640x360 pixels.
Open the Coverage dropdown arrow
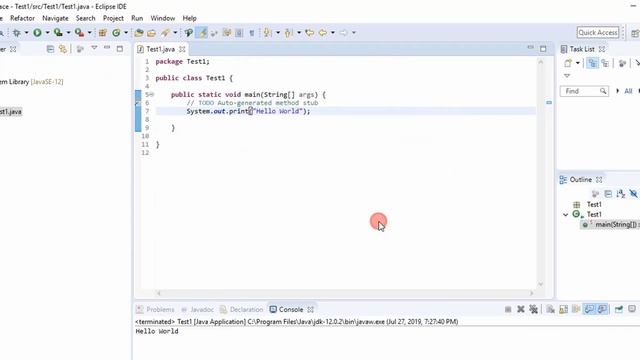click(69, 33)
